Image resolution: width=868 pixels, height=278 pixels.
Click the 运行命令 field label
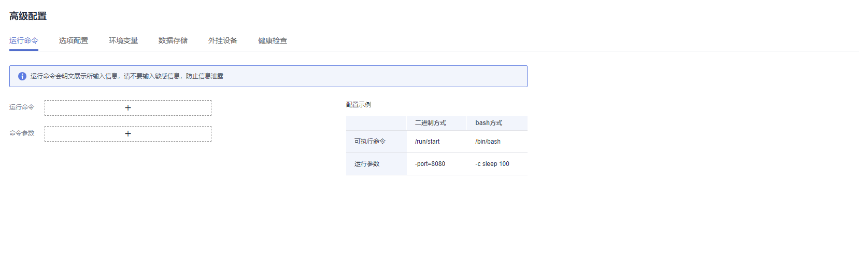(x=22, y=107)
